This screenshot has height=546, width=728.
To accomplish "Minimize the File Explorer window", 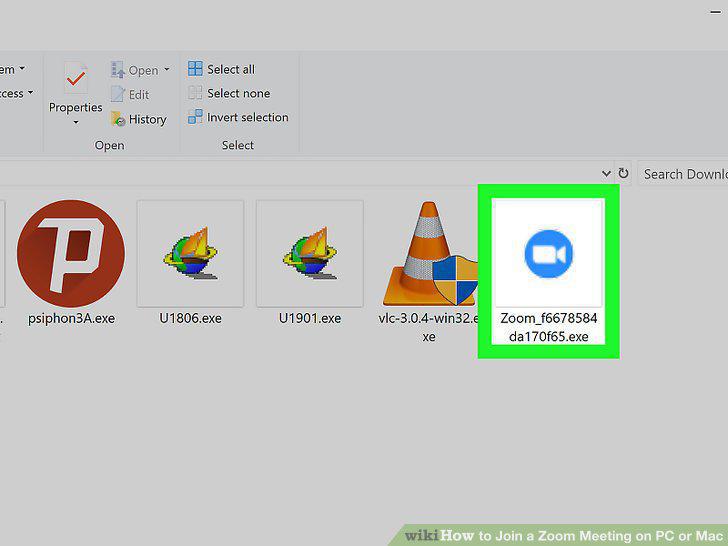I will tap(716, 13).
